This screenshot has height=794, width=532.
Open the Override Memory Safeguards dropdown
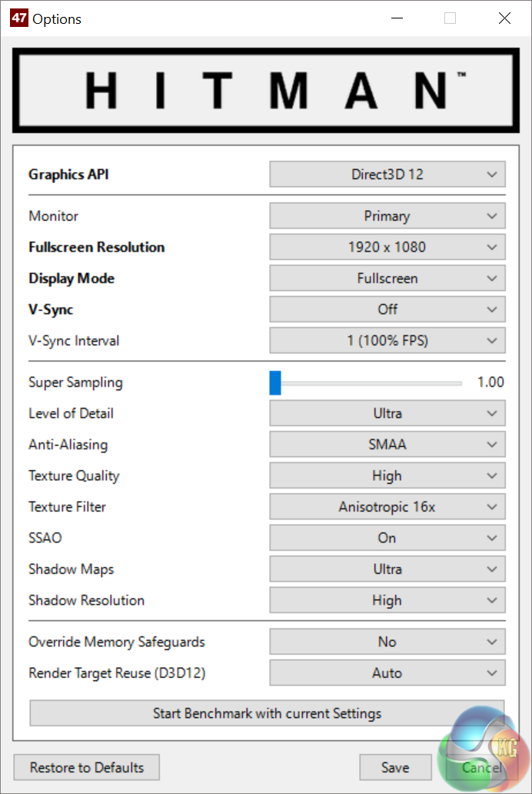pos(387,642)
